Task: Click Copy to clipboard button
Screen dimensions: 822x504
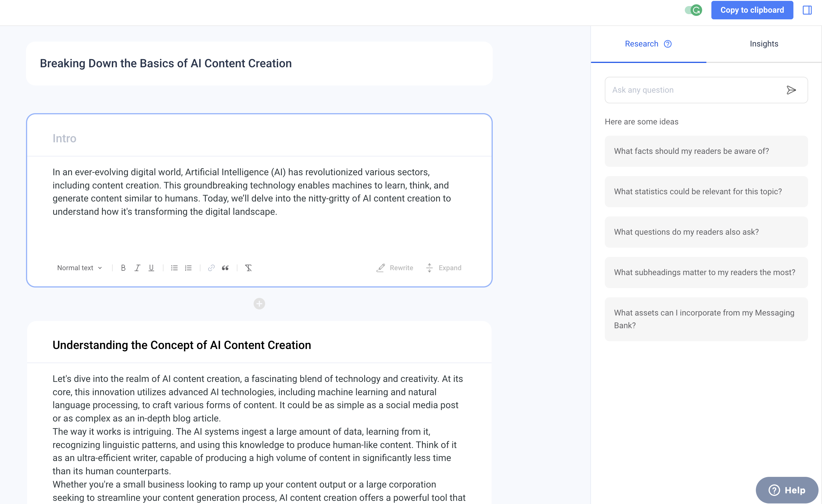Action: coord(752,10)
